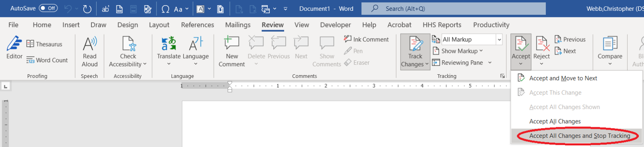The image size is (644, 147).
Task: Open the References tab
Action: click(198, 25)
